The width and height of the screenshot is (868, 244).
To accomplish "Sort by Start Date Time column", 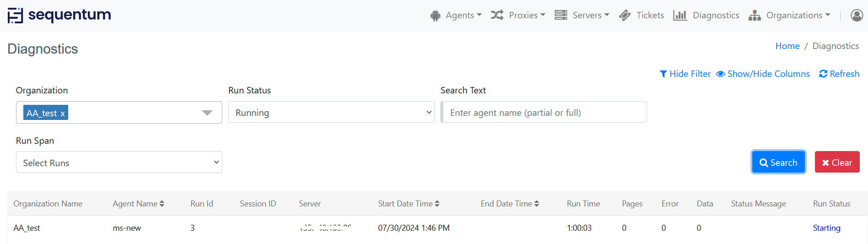I will coord(408,204).
